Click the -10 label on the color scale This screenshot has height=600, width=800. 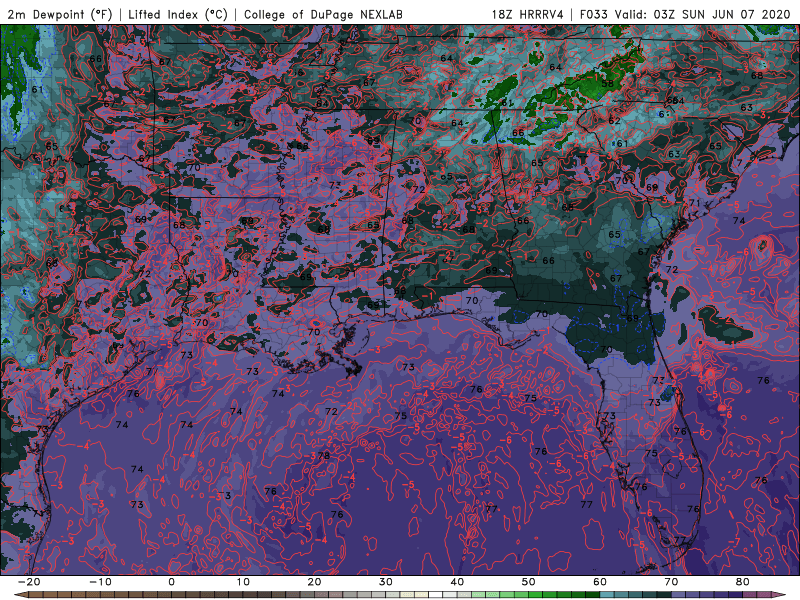point(101,582)
